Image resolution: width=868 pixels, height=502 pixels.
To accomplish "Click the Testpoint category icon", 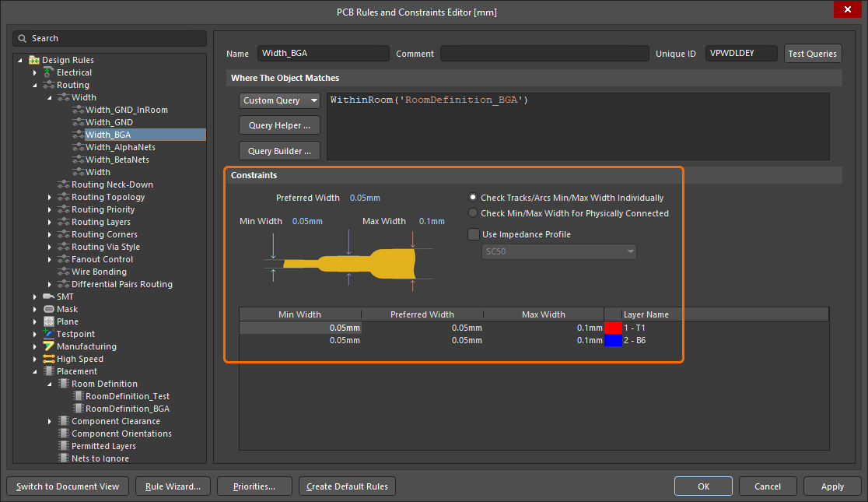I will pos(49,334).
